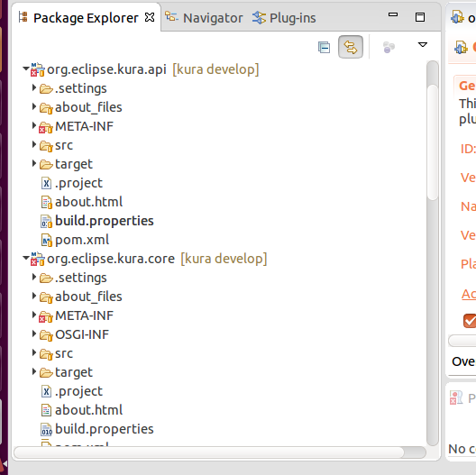Click META-INF error folder icon in kura.core
Image resolution: width=476 pixels, height=475 pixels.
tap(46, 316)
